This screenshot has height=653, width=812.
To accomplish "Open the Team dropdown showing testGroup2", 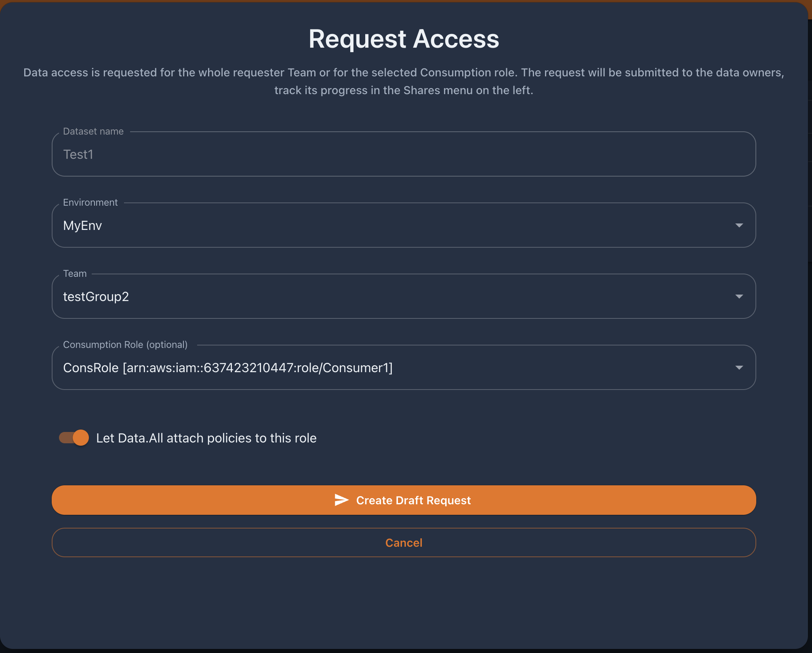I will (404, 297).
